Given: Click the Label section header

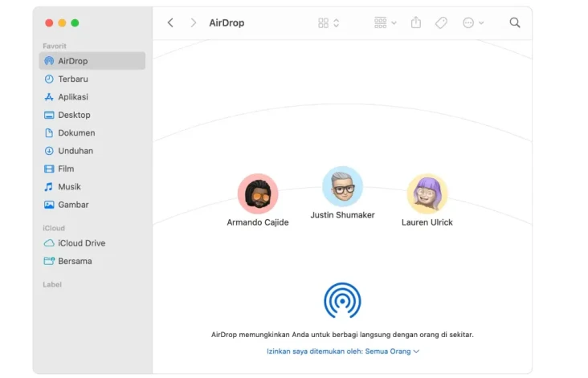Looking at the screenshot, I should coord(52,284).
